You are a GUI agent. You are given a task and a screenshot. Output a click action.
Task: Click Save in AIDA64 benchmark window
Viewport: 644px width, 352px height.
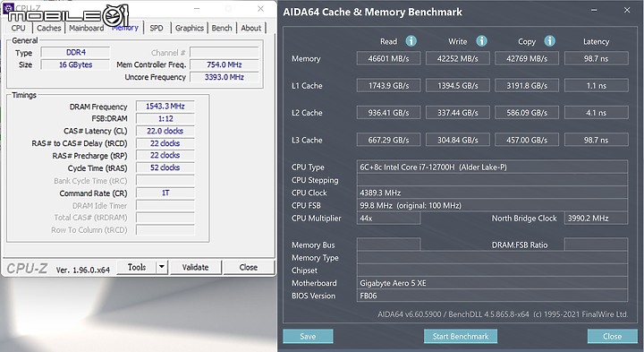(x=308, y=336)
